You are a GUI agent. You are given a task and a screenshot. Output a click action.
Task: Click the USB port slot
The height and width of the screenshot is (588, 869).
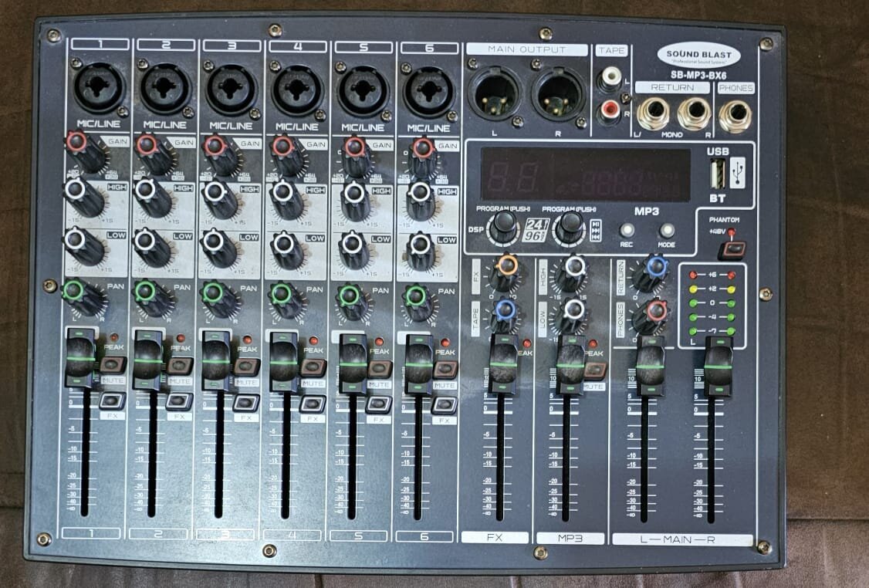tap(717, 174)
